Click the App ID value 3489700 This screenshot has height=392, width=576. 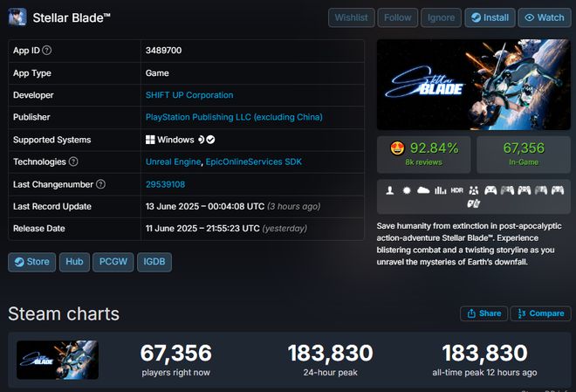point(163,51)
